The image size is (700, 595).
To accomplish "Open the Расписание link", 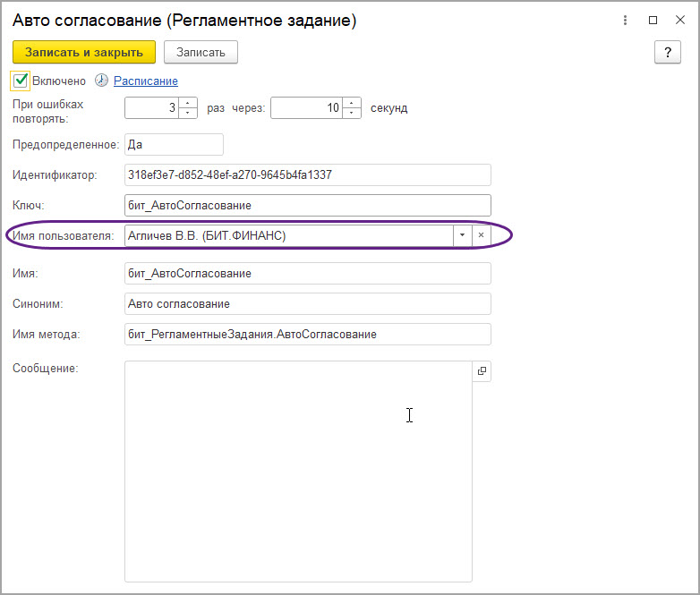I will (x=145, y=81).
